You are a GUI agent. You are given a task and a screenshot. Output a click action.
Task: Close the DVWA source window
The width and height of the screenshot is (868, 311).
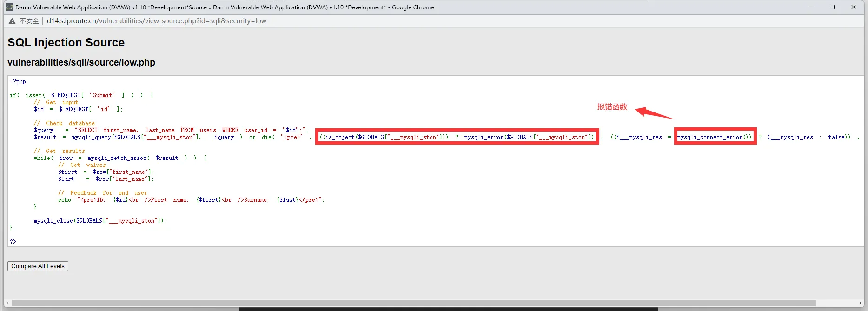tap(854, 7)
